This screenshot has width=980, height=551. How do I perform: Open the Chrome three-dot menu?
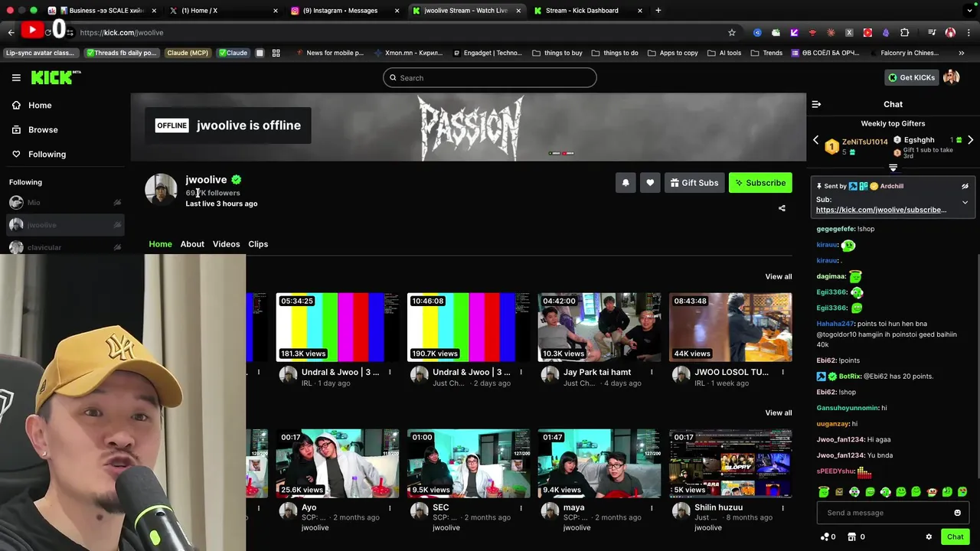[969, 32]
